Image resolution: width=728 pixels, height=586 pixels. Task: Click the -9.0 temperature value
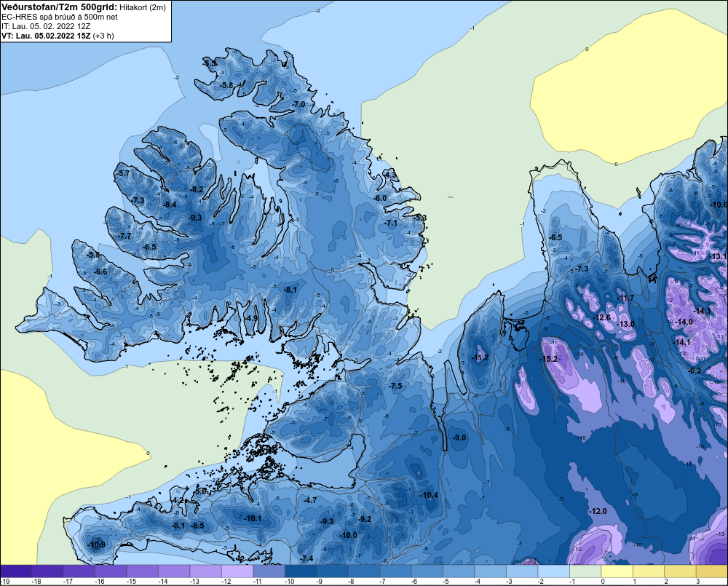tap(459, 438)
